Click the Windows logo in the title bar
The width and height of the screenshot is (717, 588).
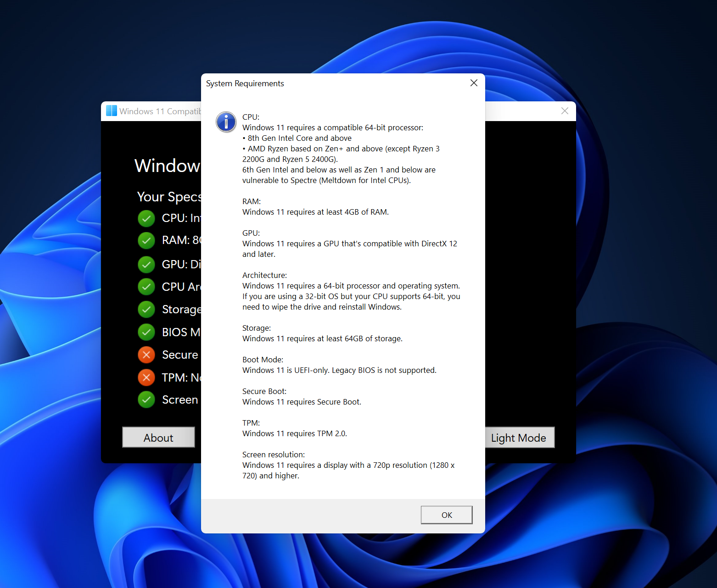[x=111, y=111]
